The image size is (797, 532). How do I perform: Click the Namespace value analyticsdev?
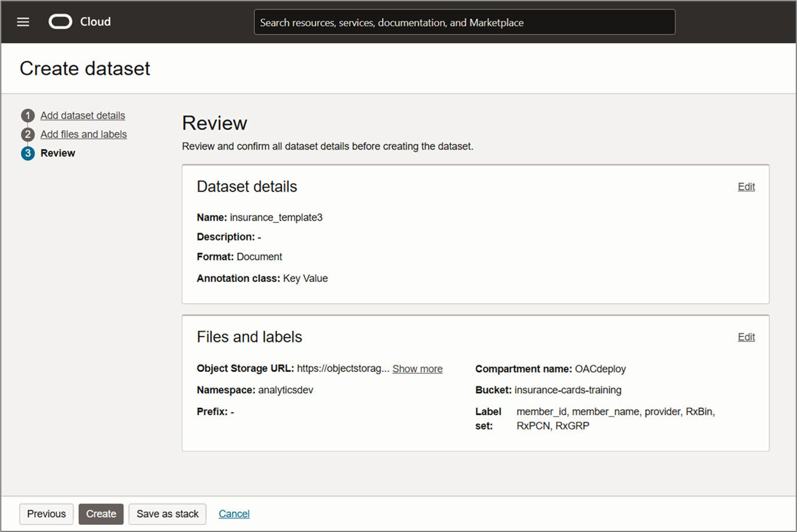(285, 390)
